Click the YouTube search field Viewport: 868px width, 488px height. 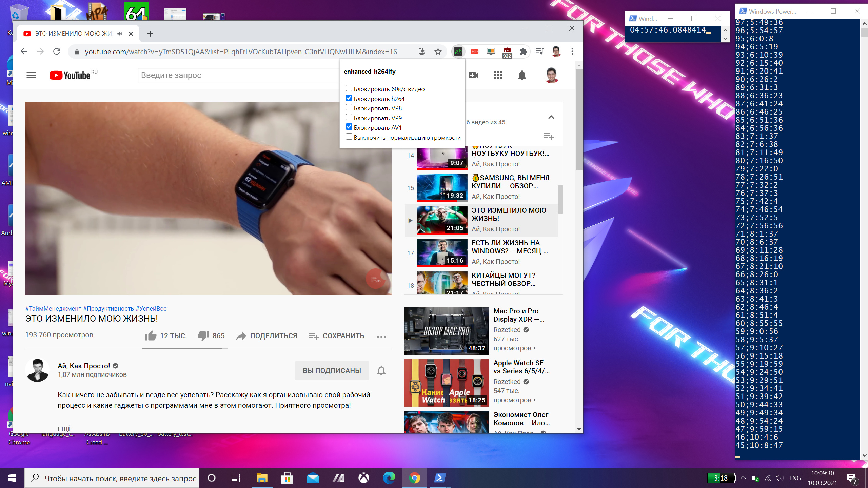[239, 75]
